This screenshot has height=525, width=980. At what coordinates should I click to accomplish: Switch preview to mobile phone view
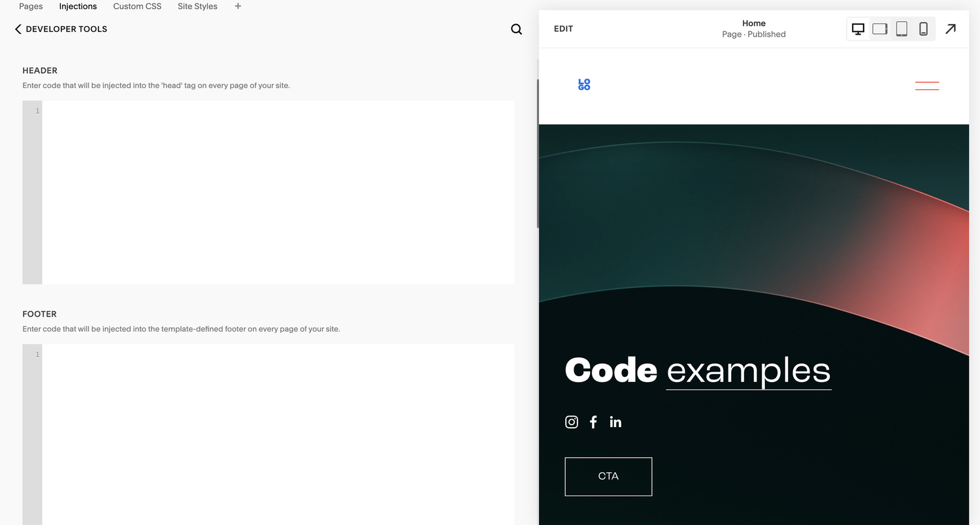click(924, 29)
